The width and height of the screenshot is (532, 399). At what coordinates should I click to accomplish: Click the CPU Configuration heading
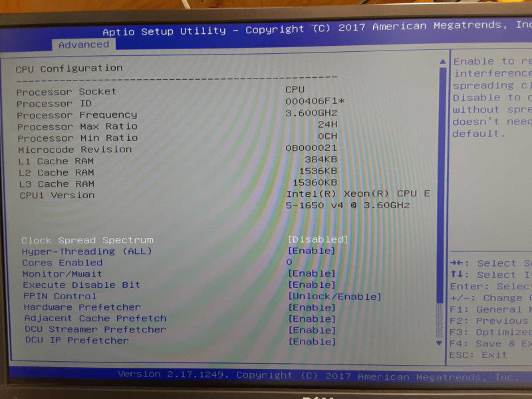69,68
